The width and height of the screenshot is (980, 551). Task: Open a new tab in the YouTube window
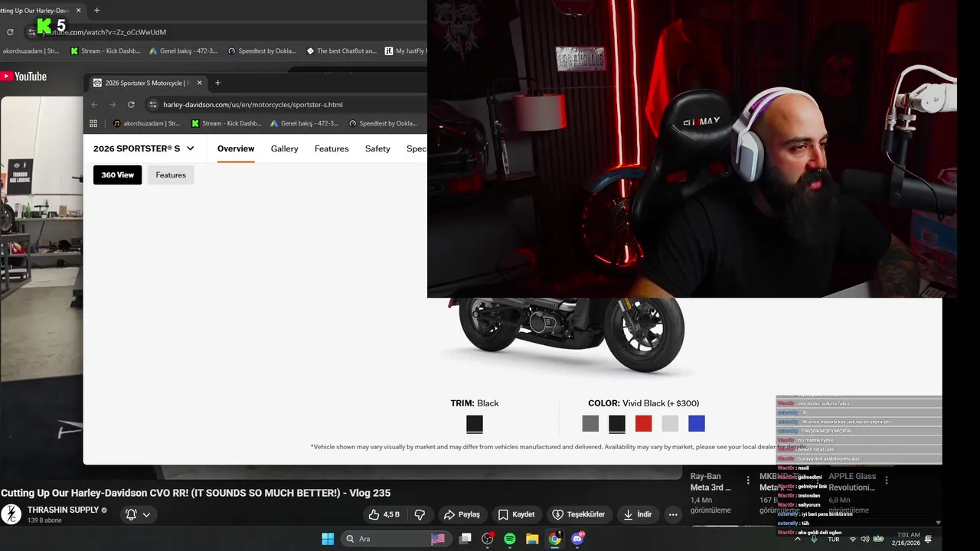(96, 11)
